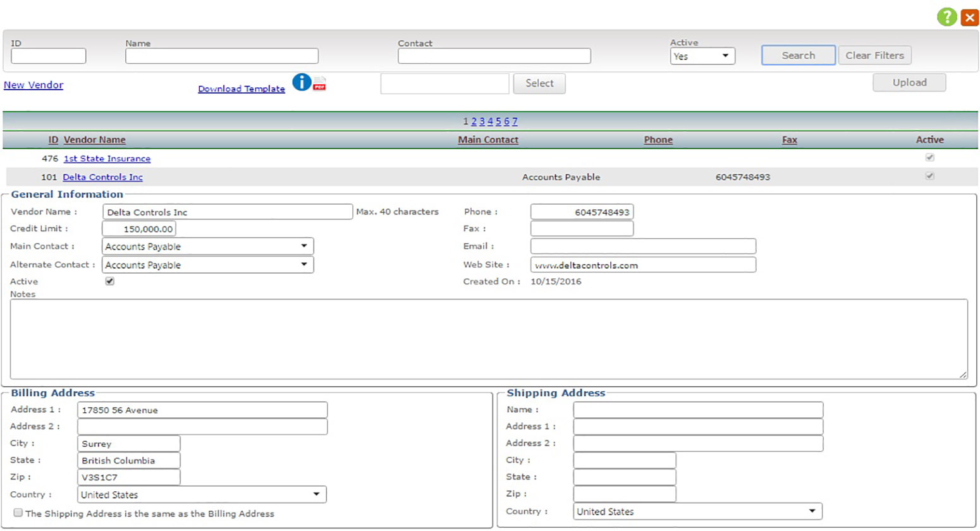Uncheck Active for the 1st State Insurance row

click(x=929, y=157)
